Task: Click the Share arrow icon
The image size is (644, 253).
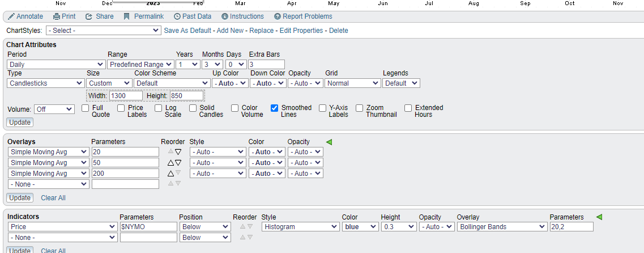Action: point(89,16)
